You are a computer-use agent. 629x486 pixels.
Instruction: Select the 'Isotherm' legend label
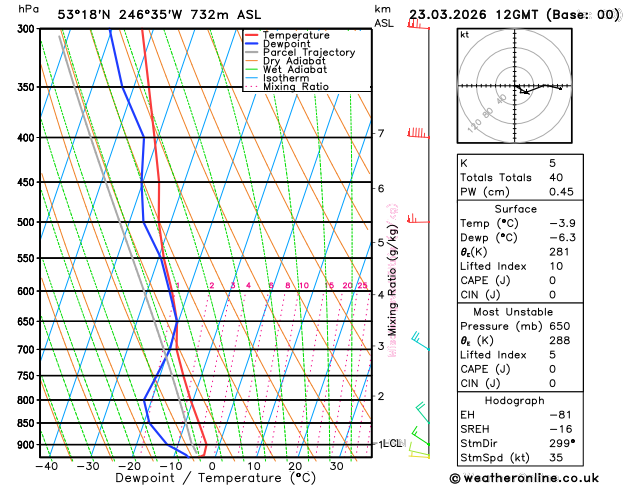point(286,78)
